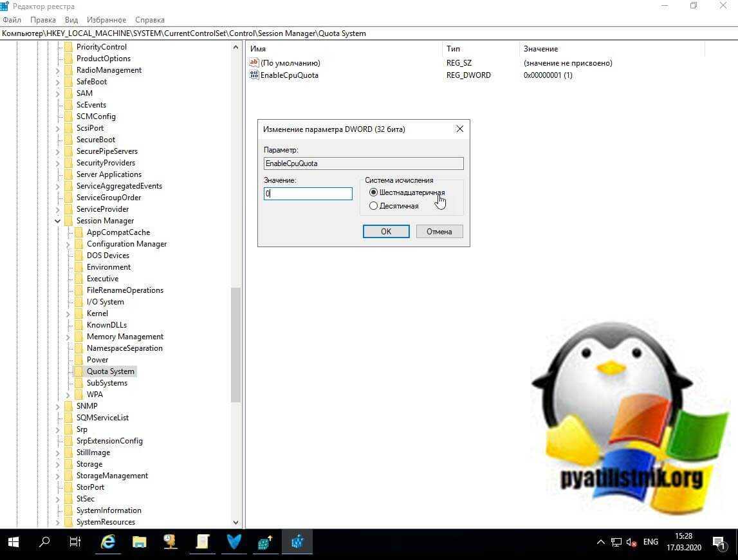Click the SubSystems folder icon
This screenshot has width=738, height=560.
click(x=78, y=383)
